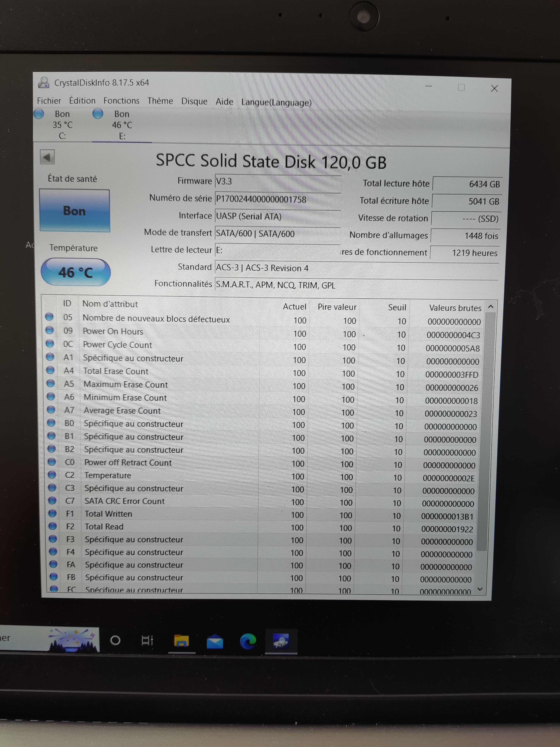Screen dimensions: 560x747
Task: Close the CrystalDiskInfo window
Action: [494, 89]
